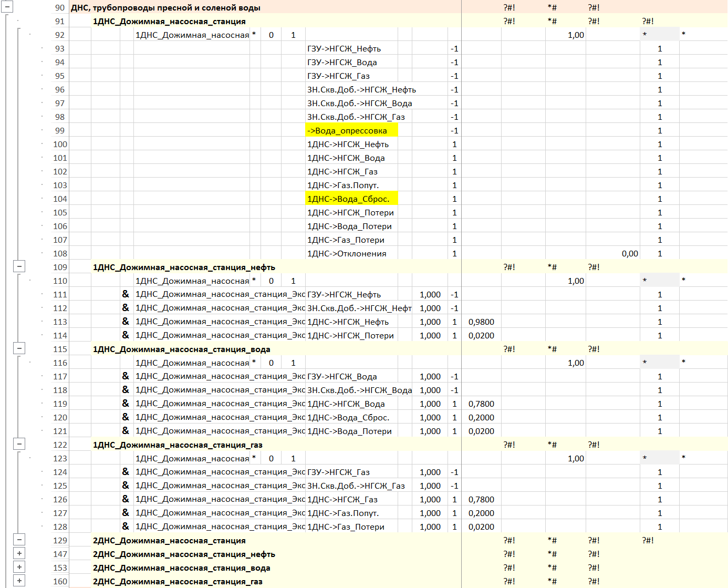Select '1ДНС->Газ.Попут.' cell in row 103
728x588 pixels.
(351, 185)
